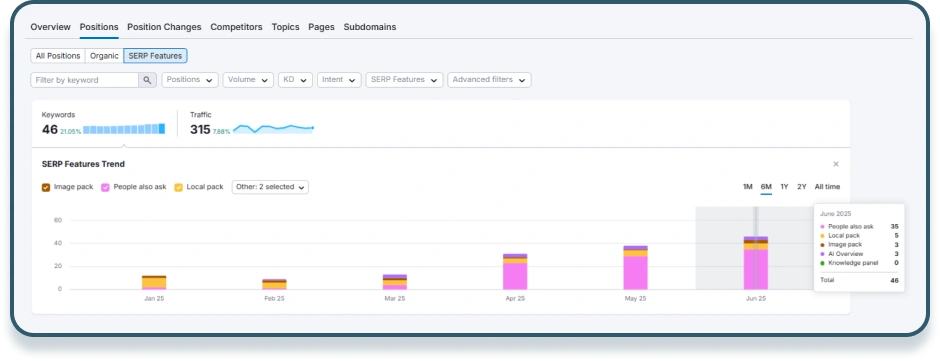The width and height of the screenshot is (940, 361).
Task: Set the trend range to All time
Action: (827, 187)
